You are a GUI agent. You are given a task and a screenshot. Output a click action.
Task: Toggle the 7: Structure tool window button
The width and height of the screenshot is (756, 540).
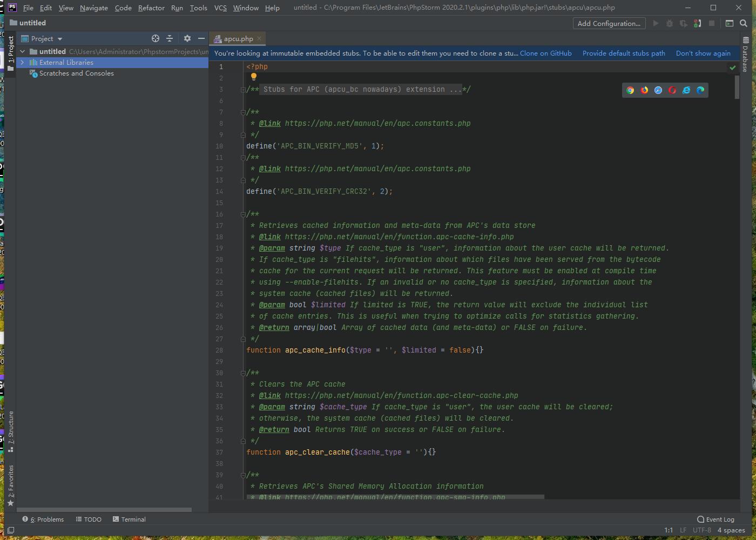(x=11, y=431)
